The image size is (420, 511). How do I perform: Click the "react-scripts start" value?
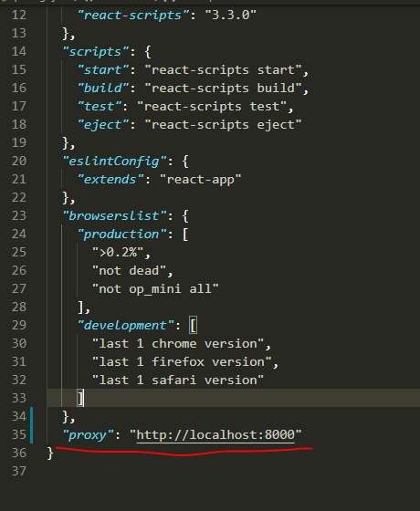pos(223,70)
